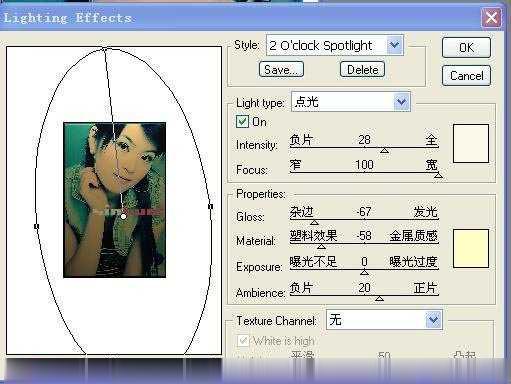Click the left ellipse edge handle
The image size is (511, 384).
(x=37, y=226)
